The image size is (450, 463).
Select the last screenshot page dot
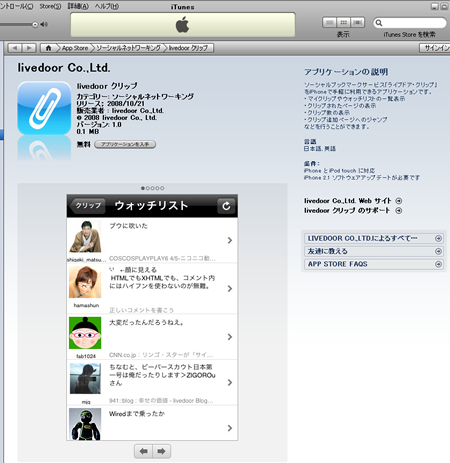162,188
